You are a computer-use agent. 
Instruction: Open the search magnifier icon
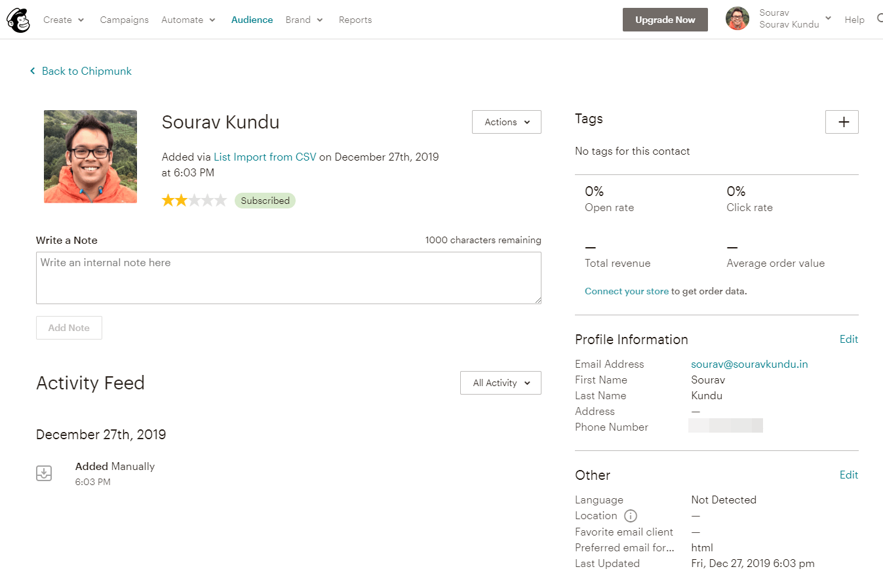(x=880, y=19)
